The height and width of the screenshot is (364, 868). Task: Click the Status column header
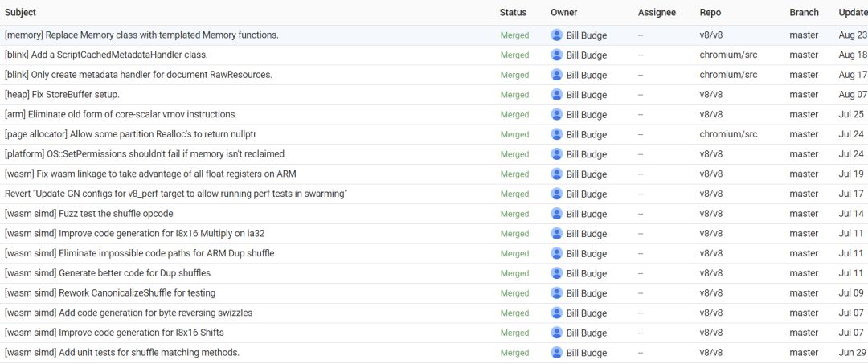[x=513, y=12]
